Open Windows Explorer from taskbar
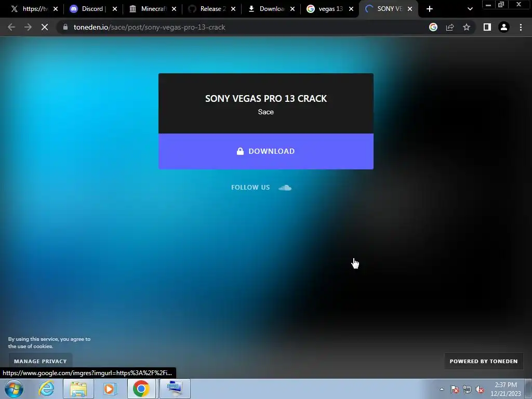Image resolution: width=532 pixels, height=399 pixels. 78,389
